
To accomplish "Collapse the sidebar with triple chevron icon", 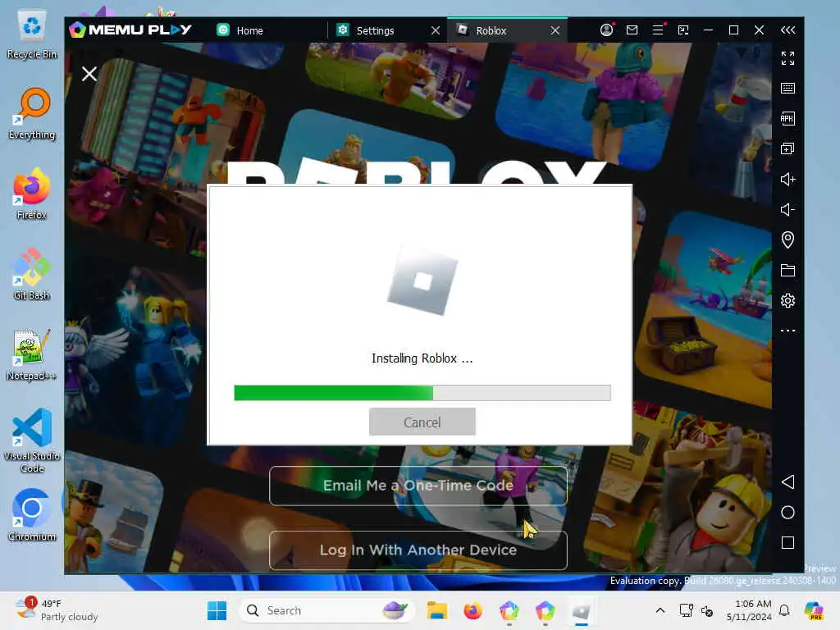I will [x=787, y=30].
